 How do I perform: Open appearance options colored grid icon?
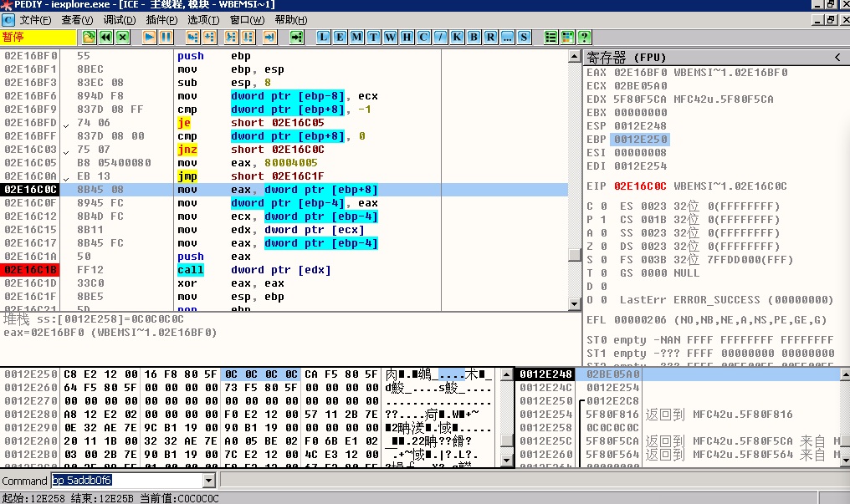click(567, 37)
